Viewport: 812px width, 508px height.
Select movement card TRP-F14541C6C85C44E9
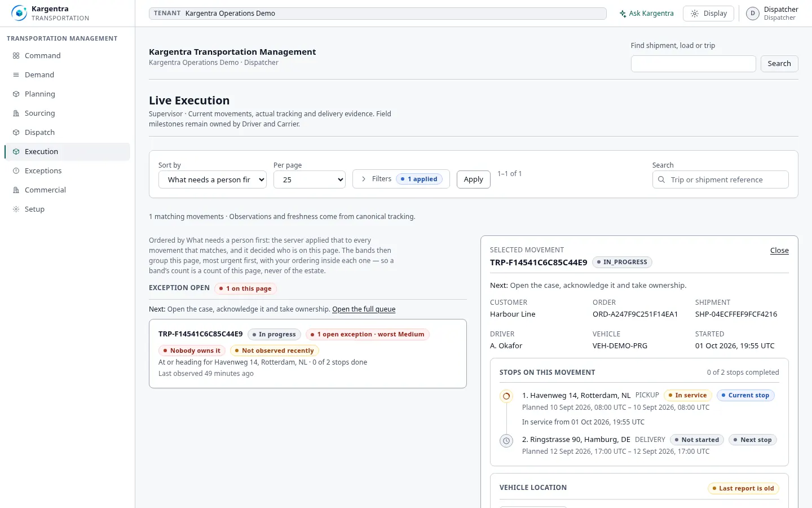pyautogui.click(x=308, y=354)
